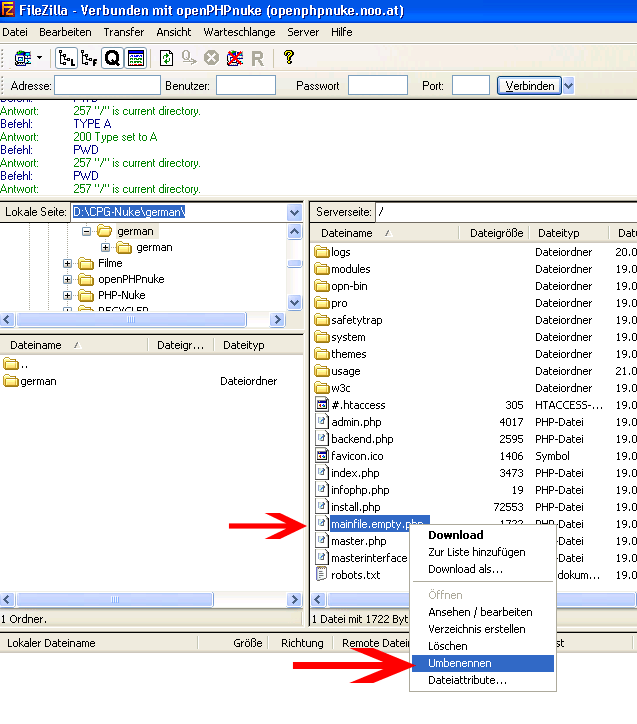
Task: Choose Zur Liste hinzufügen menu entry
Action: coord(482,552)
